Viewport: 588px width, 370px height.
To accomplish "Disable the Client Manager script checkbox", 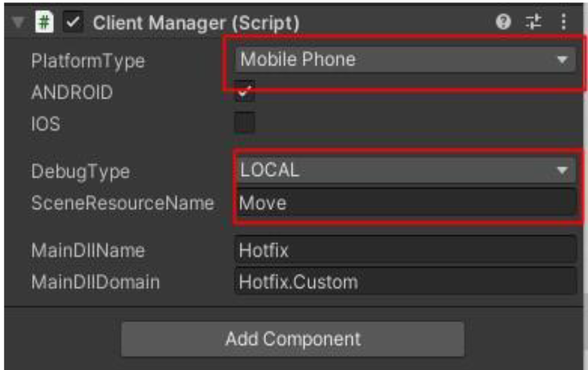I will point(74,23).
